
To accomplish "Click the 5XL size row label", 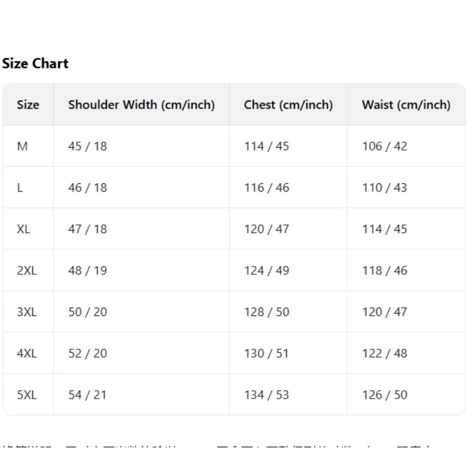I will (27, 394).
